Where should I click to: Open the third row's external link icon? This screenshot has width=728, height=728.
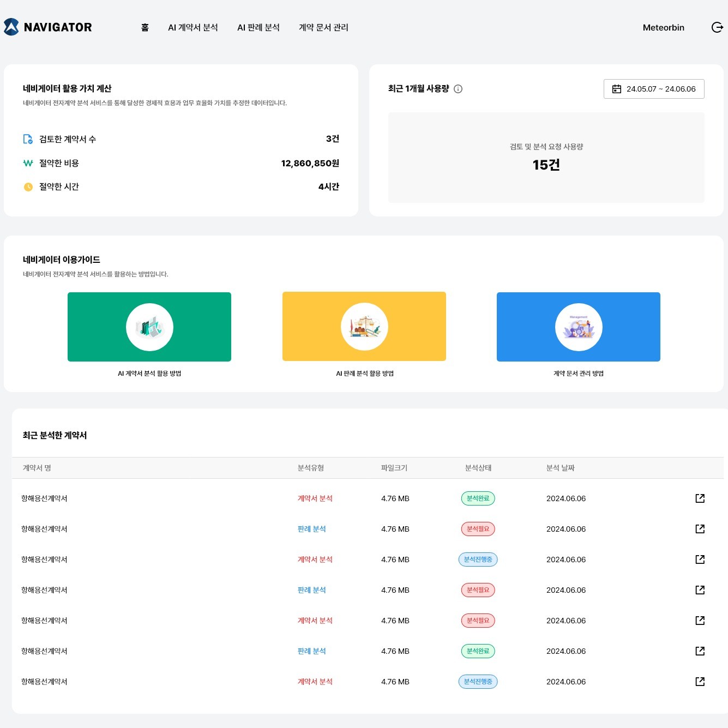[x=700, y=559]
